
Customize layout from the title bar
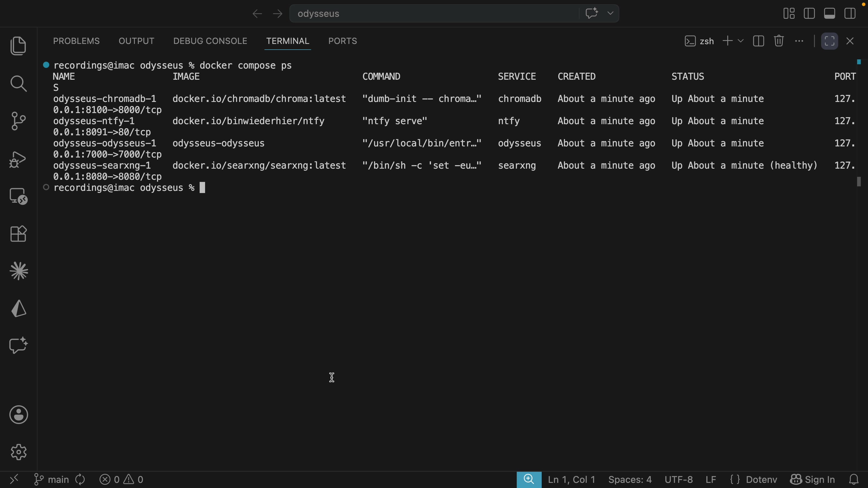(x=789, y=14)
